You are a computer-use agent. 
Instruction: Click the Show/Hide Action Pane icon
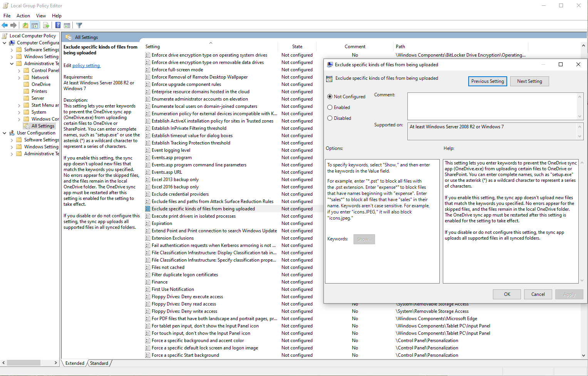pos(67,25)
